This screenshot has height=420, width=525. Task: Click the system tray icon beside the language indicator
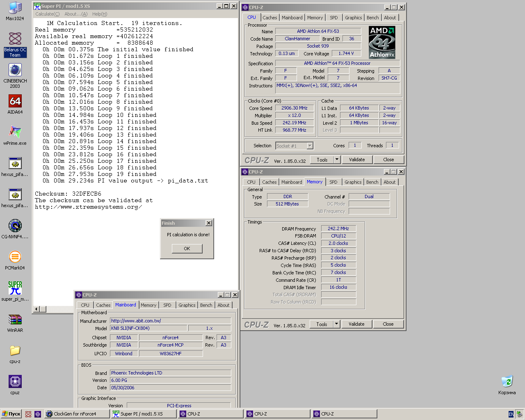[519, 414]
